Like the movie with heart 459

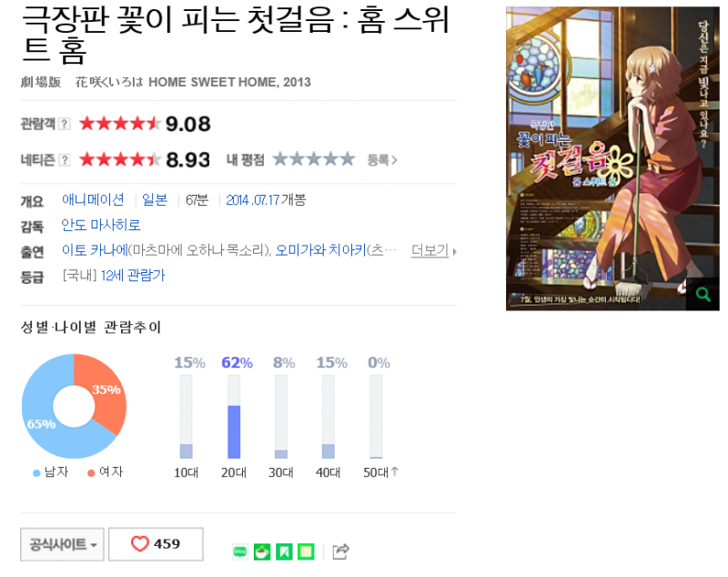coord(156,544)
